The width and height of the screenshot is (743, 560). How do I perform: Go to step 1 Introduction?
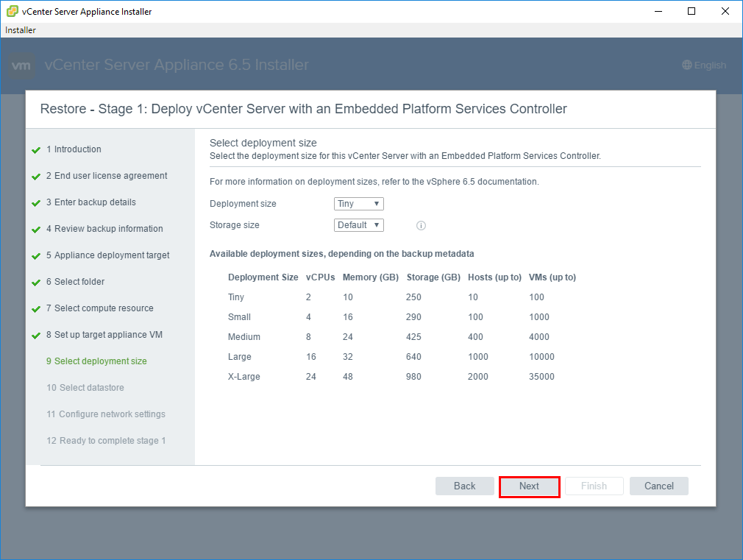point(74,149)
